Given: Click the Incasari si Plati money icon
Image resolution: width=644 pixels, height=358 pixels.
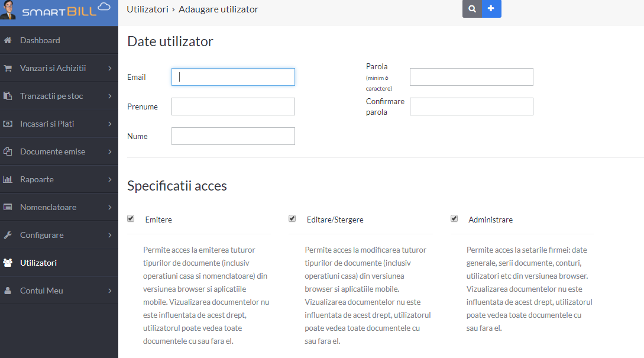Looking at the screenshot, I should click(x=8, y=124).
